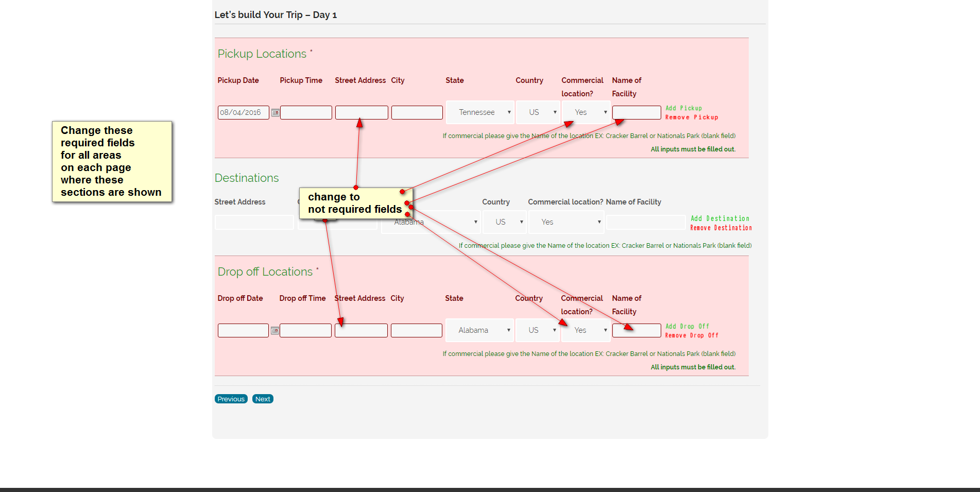Click the Add Pickup link

point(683,108)
